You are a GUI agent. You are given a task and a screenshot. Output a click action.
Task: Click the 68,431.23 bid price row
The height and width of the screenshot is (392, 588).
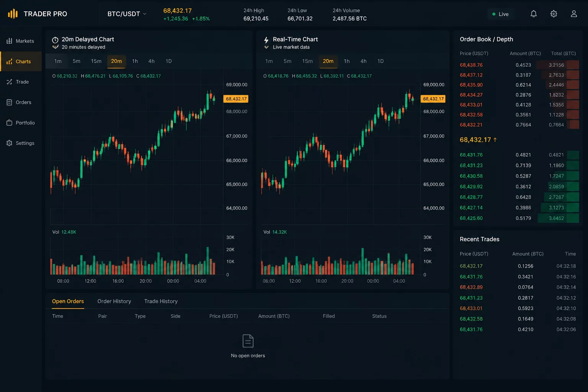(519, 165)
